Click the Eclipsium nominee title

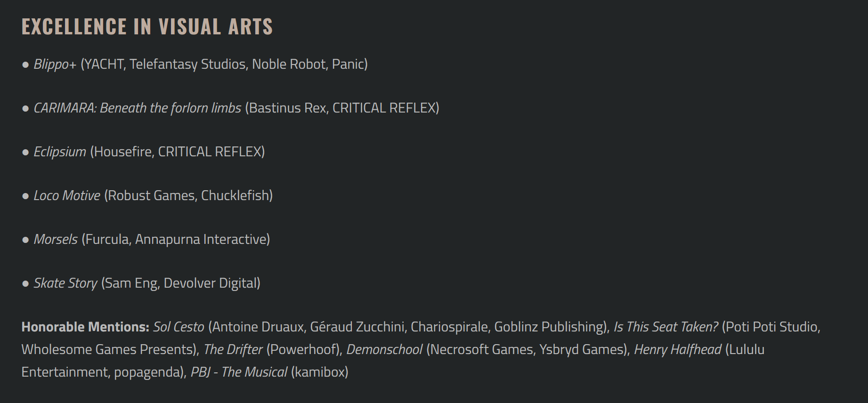coord(60,152)
